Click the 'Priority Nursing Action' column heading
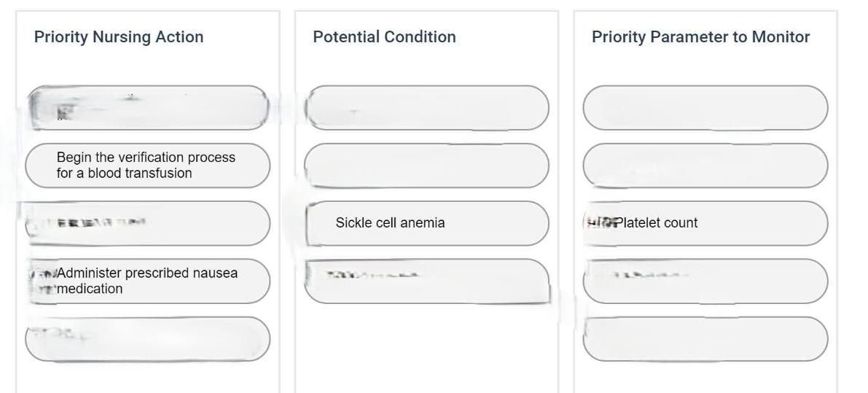Viewport: 868px width, 393px height. pyautogui.click(x=119, y=37)
